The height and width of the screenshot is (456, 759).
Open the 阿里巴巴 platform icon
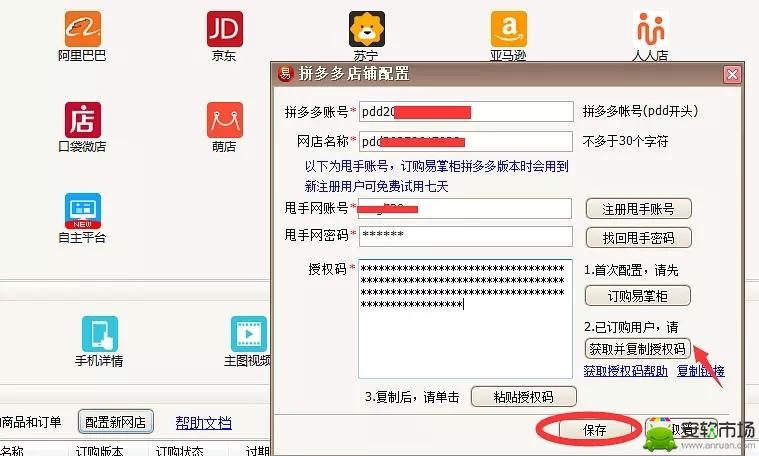82,30
